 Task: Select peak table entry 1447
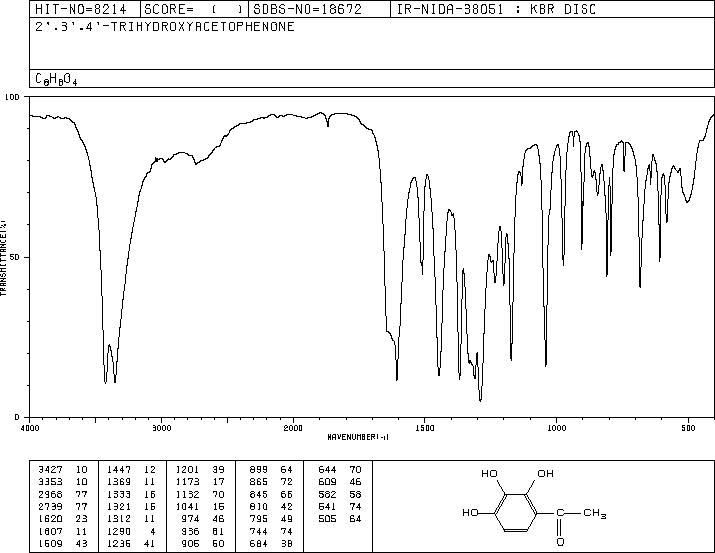tap(119, 470)
